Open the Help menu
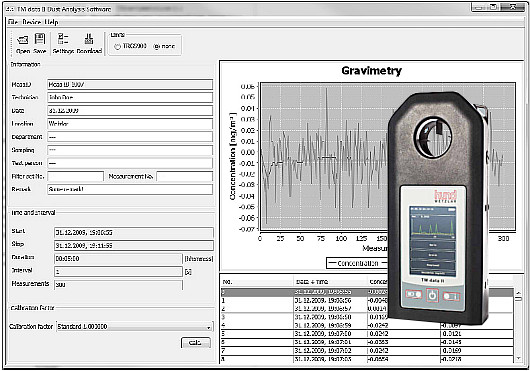This screenshot has height=371, width=530. click(x=51, y=22)
